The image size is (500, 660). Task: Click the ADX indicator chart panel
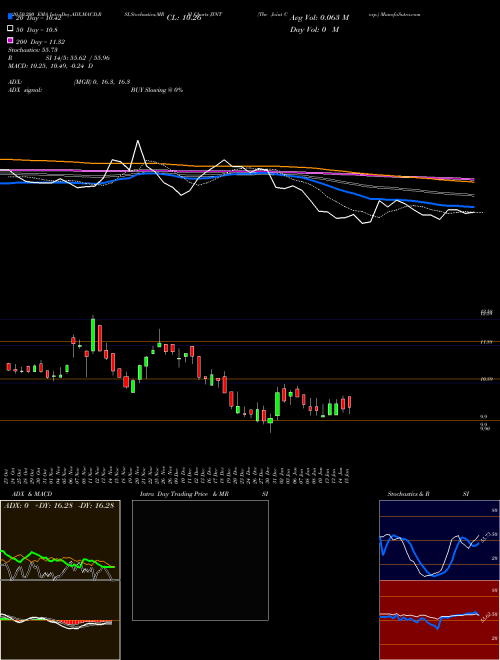point(60,540)
